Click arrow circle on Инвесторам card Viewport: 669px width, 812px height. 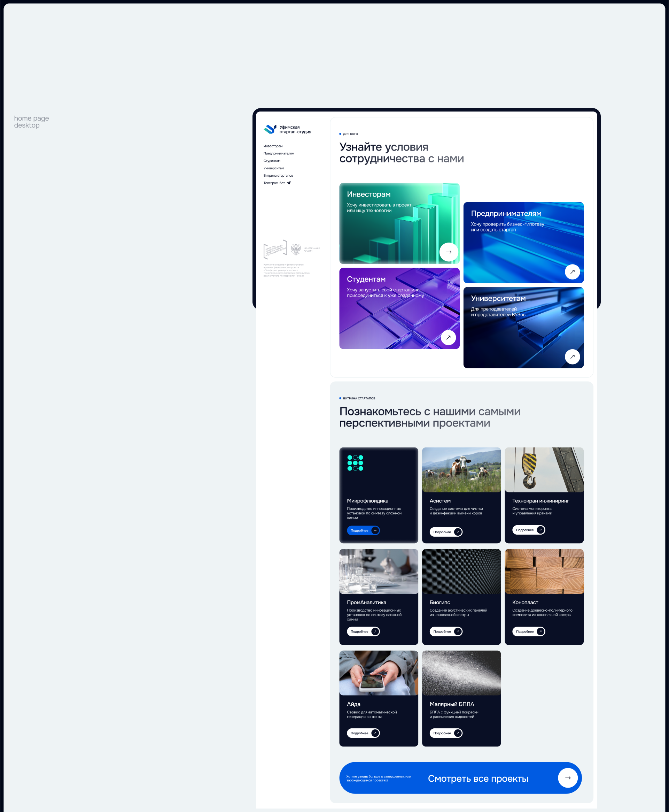click(x=449, y=252)
